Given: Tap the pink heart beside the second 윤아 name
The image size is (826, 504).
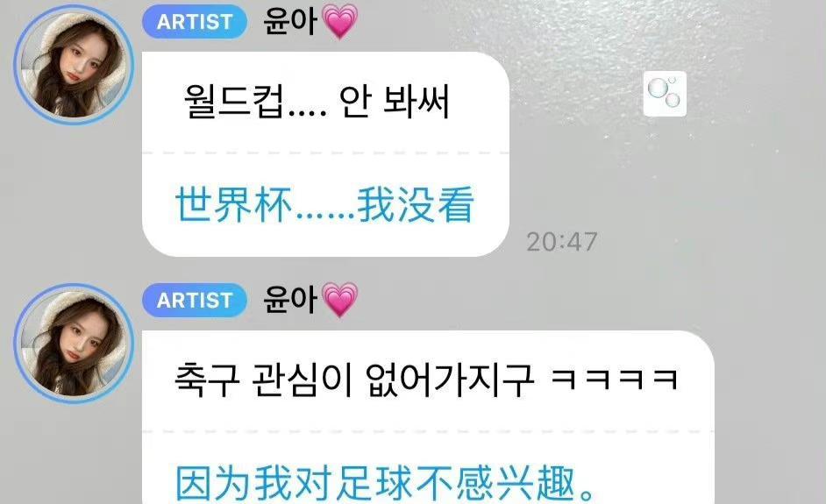Looking at the screenshot, I should coord(339,300).
